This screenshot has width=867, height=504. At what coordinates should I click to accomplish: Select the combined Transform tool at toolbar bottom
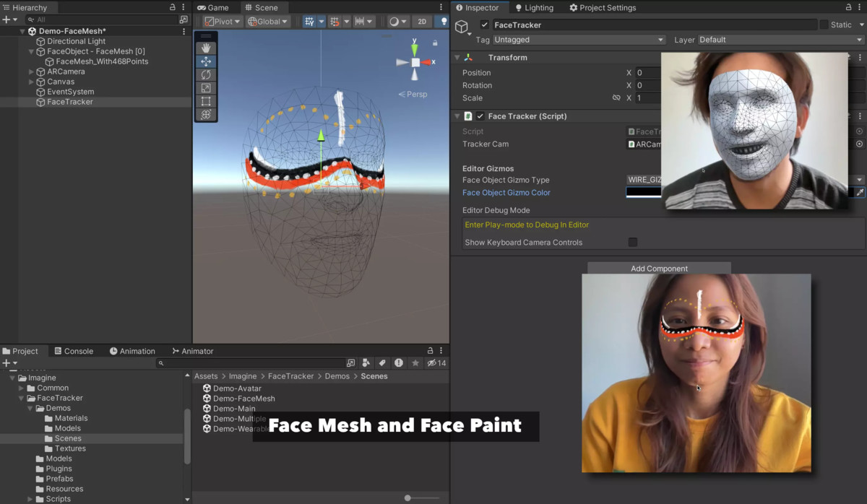tap(206, 115)
